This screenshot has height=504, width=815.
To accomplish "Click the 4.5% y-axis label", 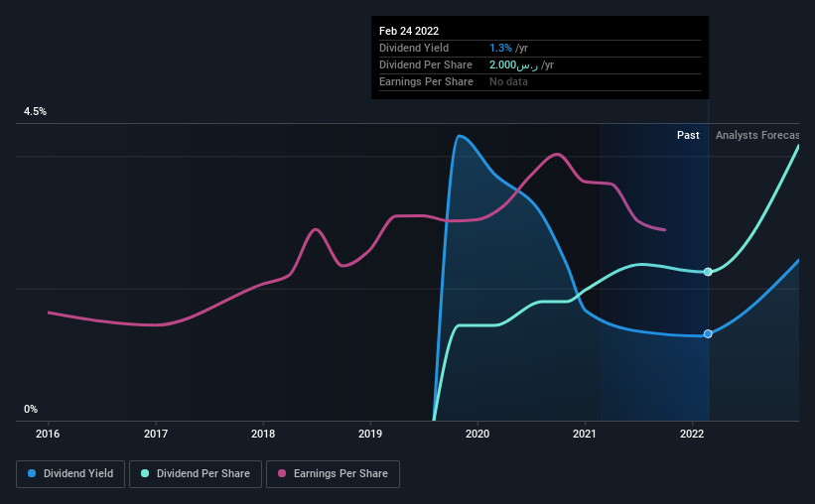I will [x=35, y=111].
